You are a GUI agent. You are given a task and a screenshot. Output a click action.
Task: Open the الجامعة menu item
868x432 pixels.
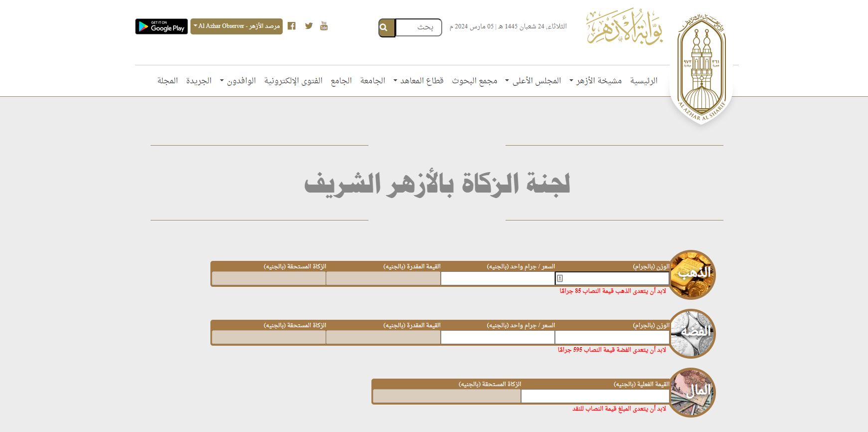373,80
